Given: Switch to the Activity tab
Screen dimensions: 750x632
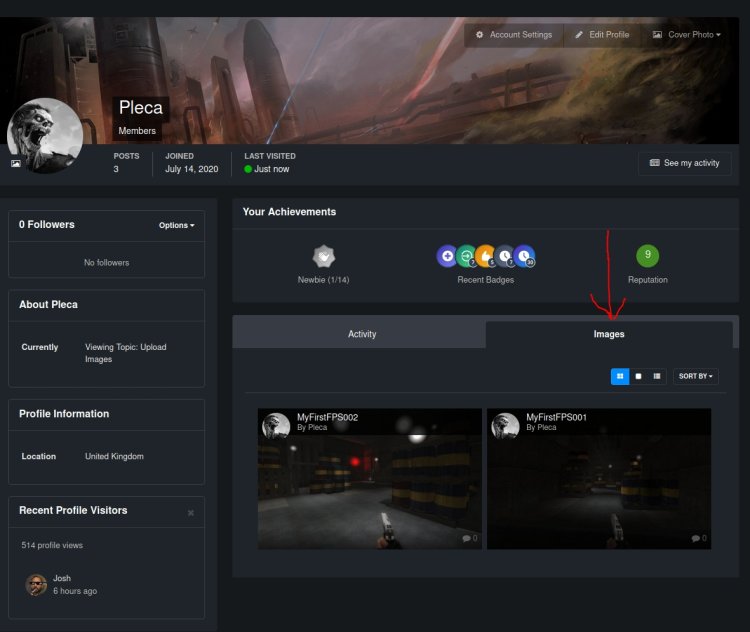Looking at the screenshot, I should tap(361, 334).
